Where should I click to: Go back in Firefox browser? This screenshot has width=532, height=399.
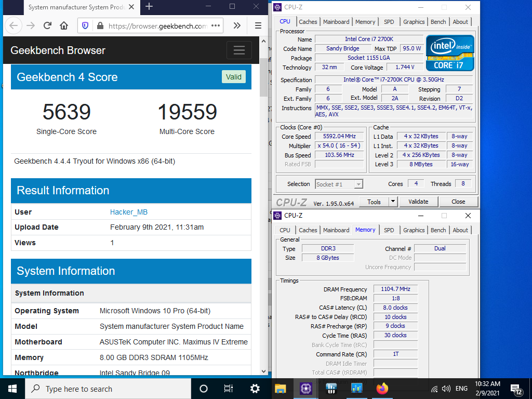pos(13,26)
